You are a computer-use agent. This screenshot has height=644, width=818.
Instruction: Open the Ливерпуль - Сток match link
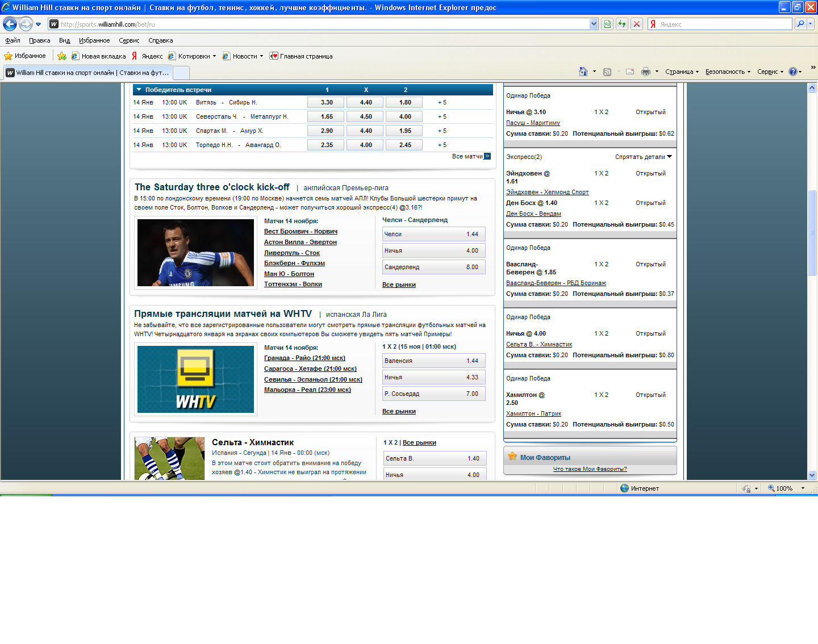(291, 253)
